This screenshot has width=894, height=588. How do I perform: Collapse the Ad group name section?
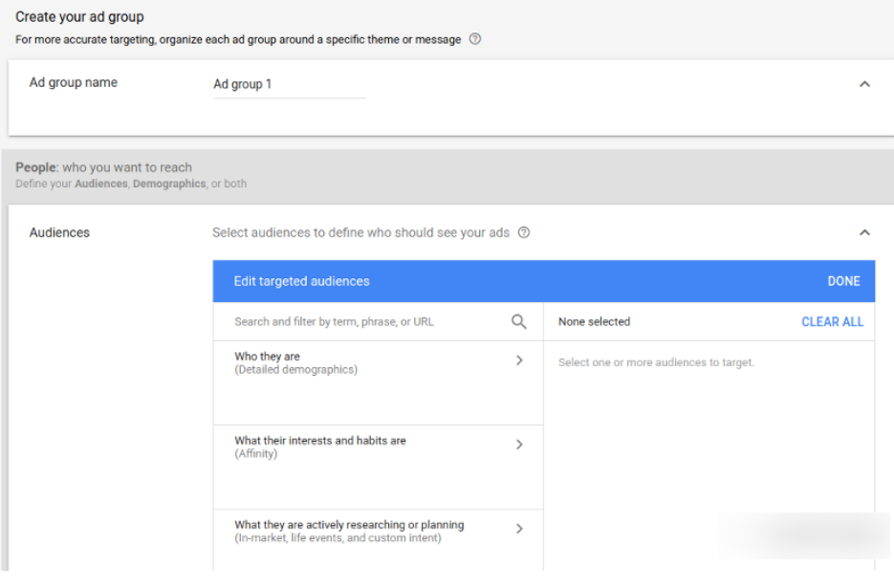tap(864, 84)
